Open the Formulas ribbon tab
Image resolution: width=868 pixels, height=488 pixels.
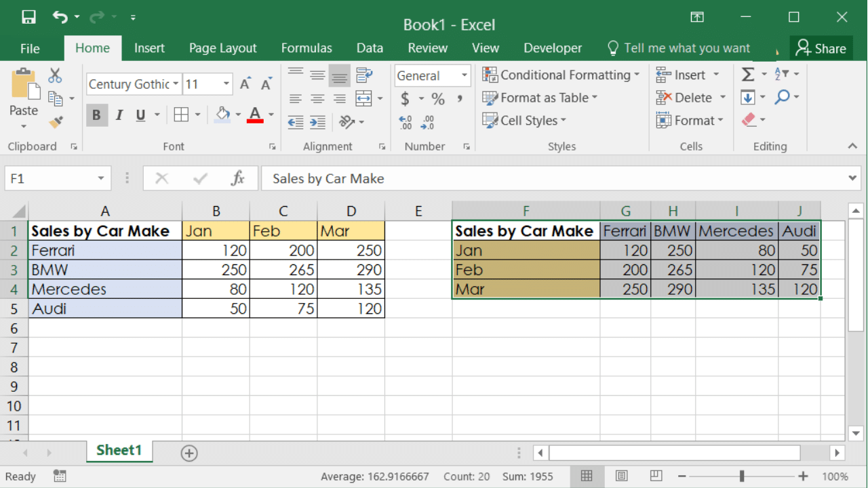point(307,48)
